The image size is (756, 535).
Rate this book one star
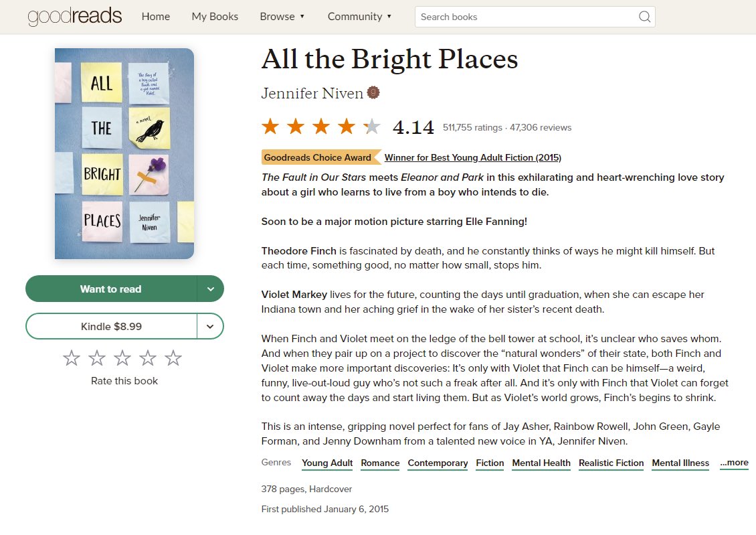coord(72,358)
